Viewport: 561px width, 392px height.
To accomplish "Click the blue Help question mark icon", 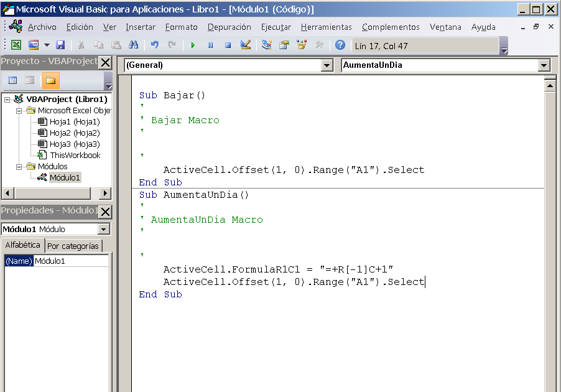I will tap(340, 45).
